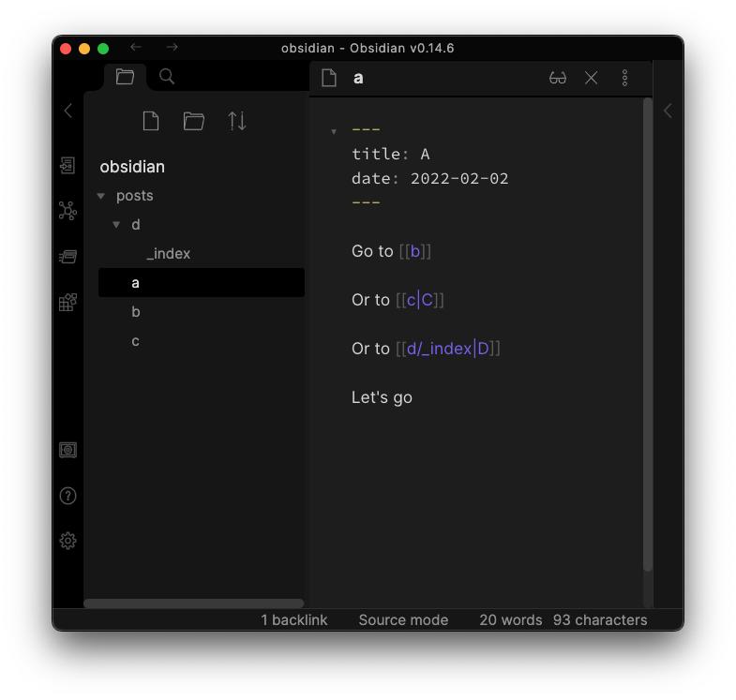Click the 20 words count

511,619
